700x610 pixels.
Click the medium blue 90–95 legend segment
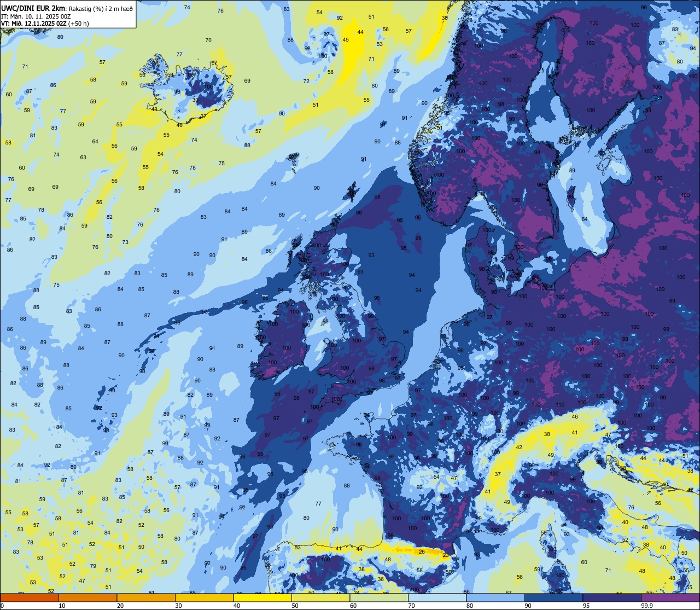tap(553, 597)
